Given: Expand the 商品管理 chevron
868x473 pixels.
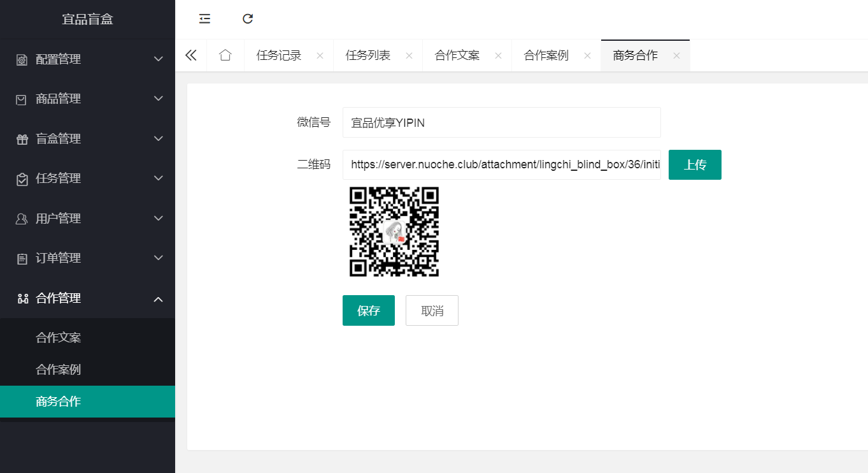Looking at the screenshot, I should pyautogui.click(x=159, y=99).
